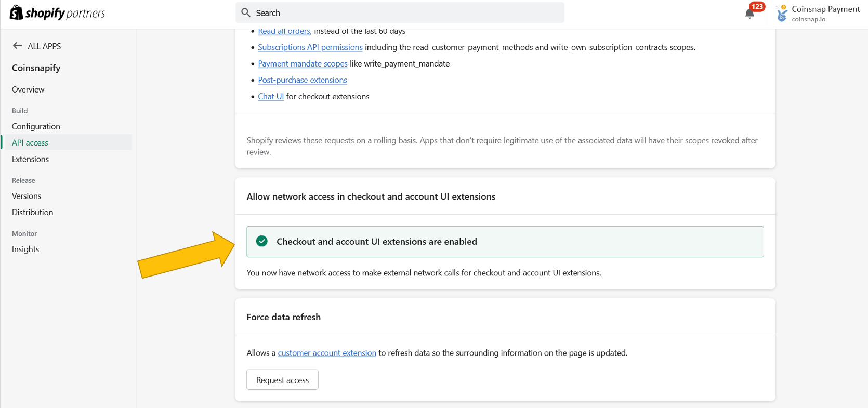Open the Chat UI link
Viewport: 868px width, 408px height.
click(x=271, y=96)
